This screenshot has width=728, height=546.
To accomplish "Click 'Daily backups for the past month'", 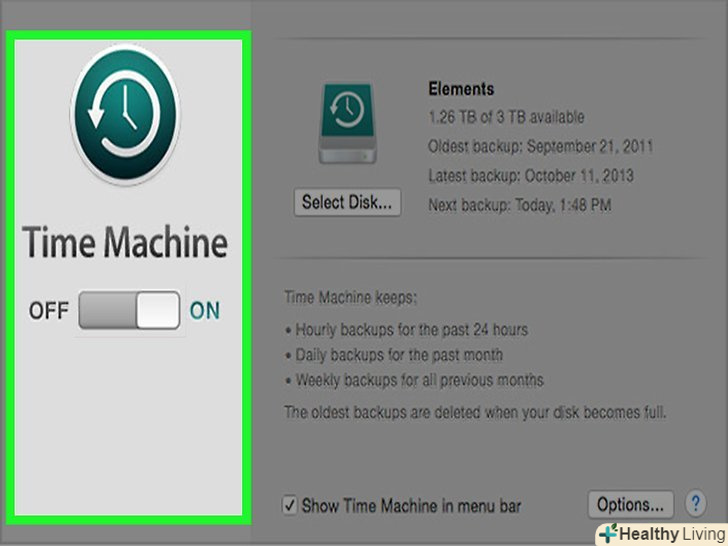I will coord(399,355).
